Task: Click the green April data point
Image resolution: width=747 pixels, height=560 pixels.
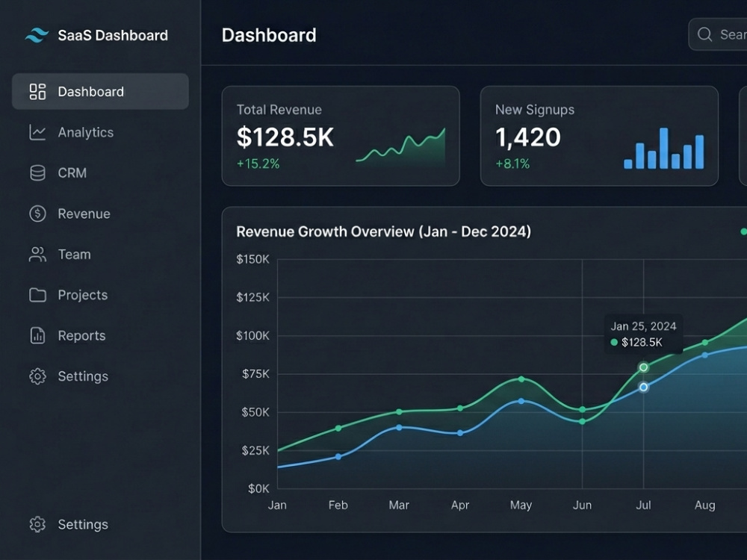Action: point(460,408)
